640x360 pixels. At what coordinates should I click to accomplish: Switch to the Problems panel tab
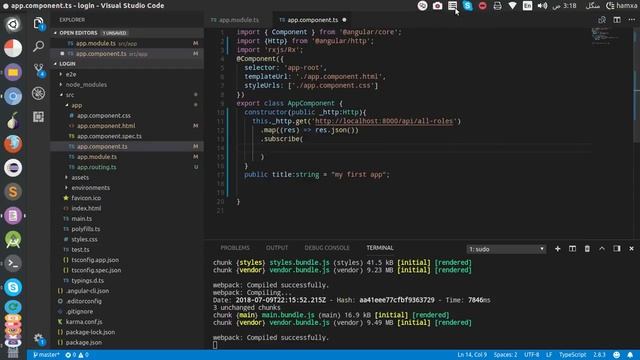235,248
